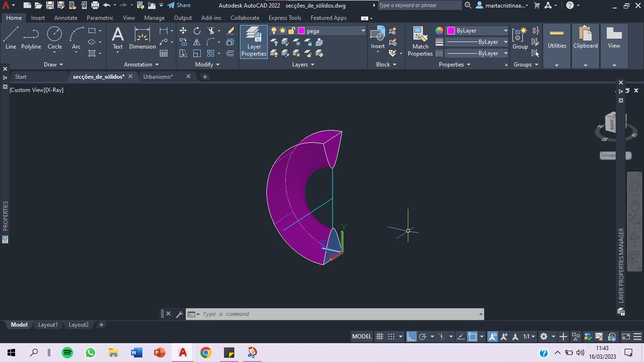Switch to the Urbanismo drawing tab
The image size is (644, 362).
158,76
